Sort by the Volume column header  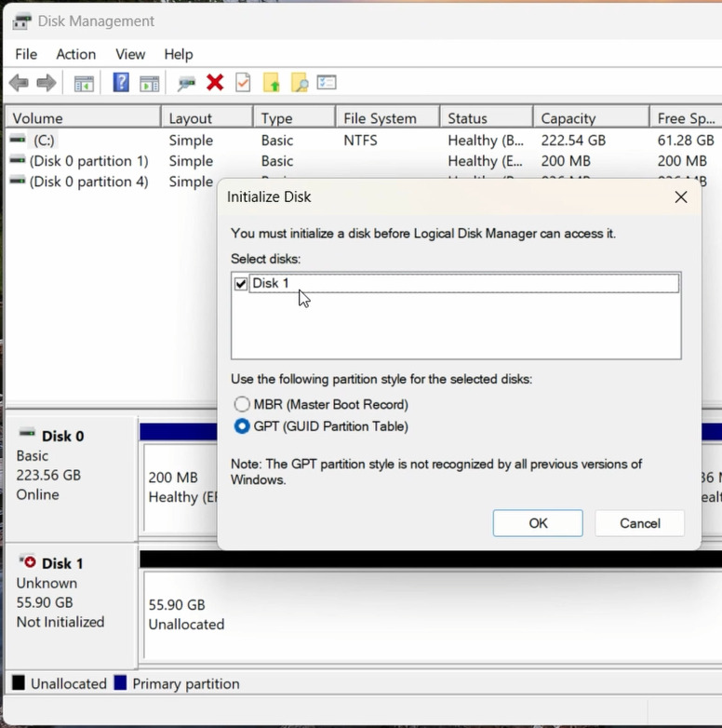click(x=83, y=118)
